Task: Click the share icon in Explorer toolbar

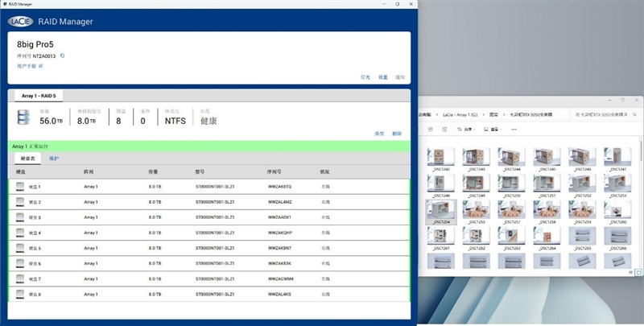Action: click(431, 130)
